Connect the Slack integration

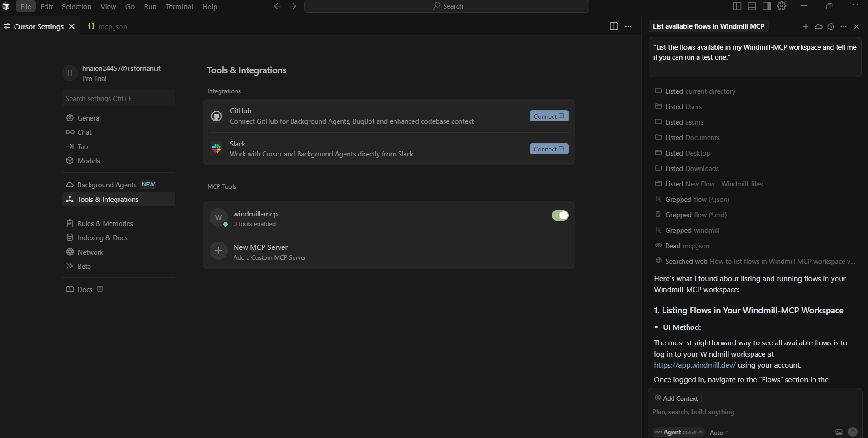tap(549, 149)
